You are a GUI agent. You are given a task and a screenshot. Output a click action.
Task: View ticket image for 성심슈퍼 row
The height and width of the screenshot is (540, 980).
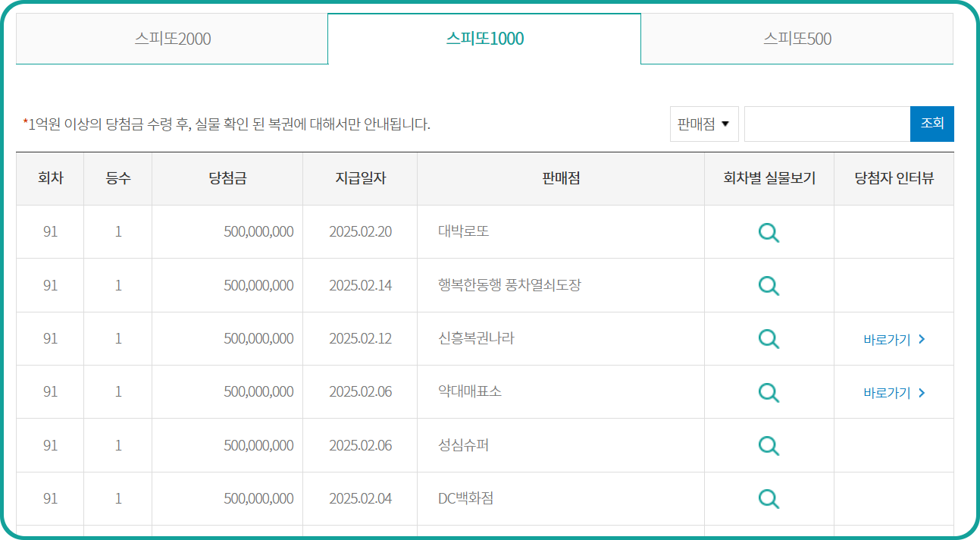(x=769, y=446)
